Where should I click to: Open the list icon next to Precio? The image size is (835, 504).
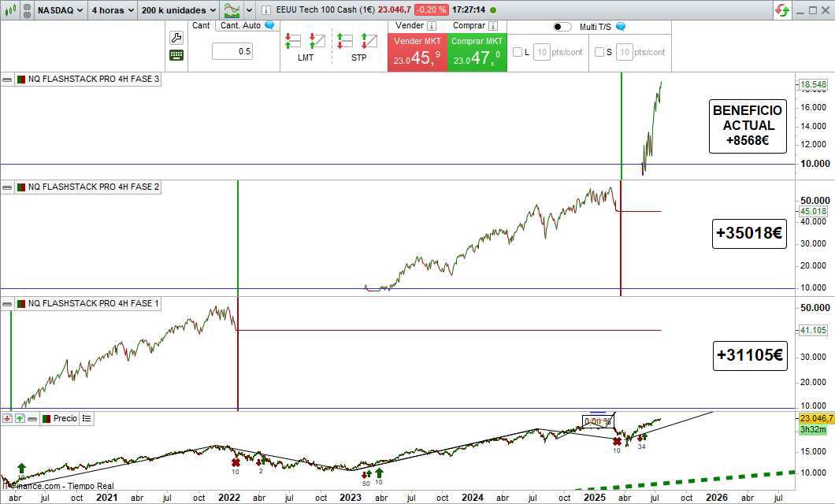(87, 419)
